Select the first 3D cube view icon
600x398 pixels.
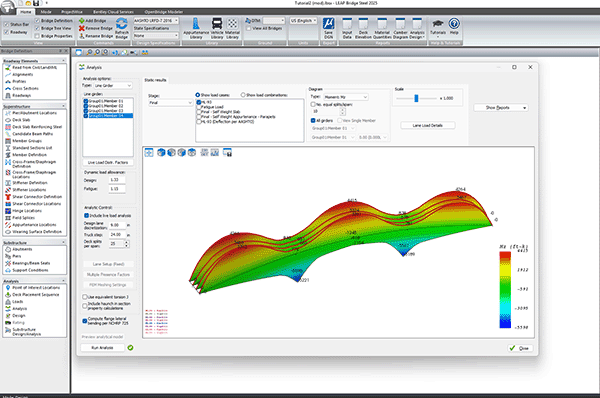tap(161, 152)
